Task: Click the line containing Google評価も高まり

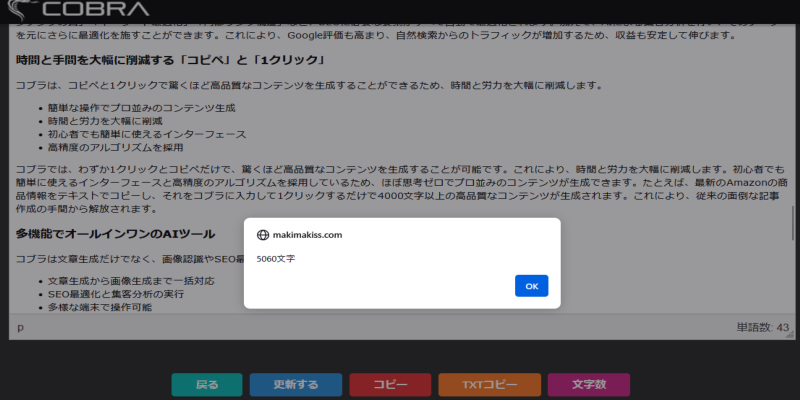Action: [x=376, y=36]
